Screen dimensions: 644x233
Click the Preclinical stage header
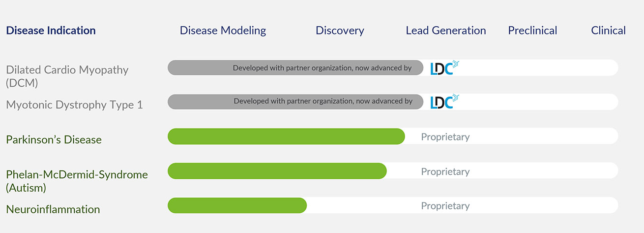(532, 31)
